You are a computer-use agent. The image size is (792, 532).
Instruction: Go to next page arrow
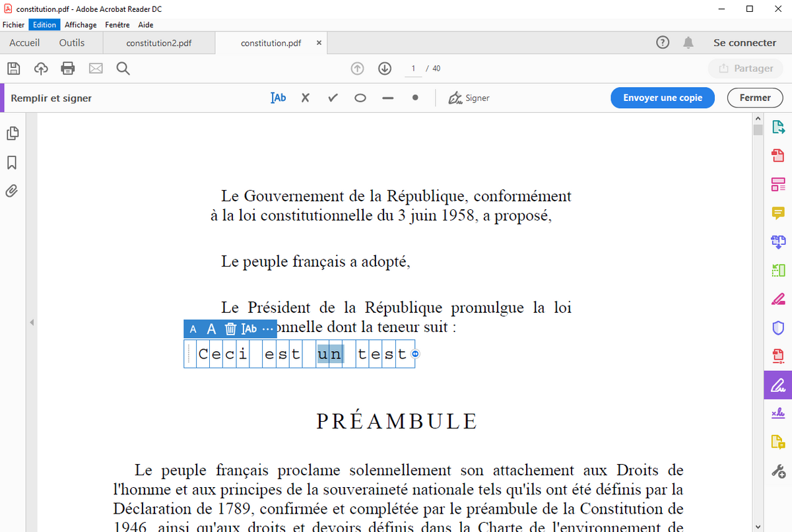tap(385, 69)
